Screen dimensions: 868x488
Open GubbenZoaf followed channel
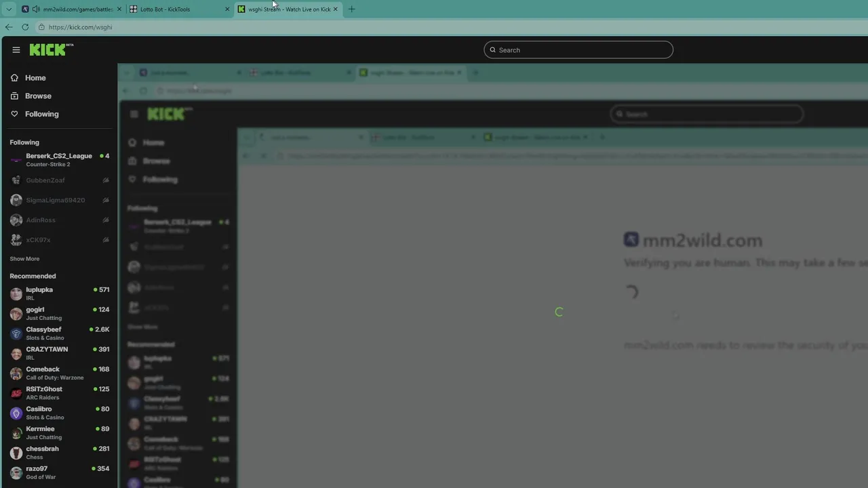coord(60,180)
